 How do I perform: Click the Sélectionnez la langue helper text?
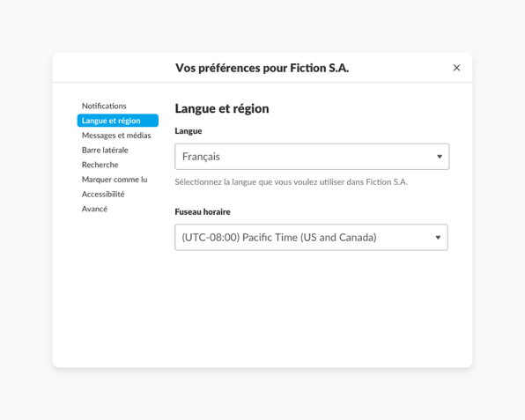[291, 182]
